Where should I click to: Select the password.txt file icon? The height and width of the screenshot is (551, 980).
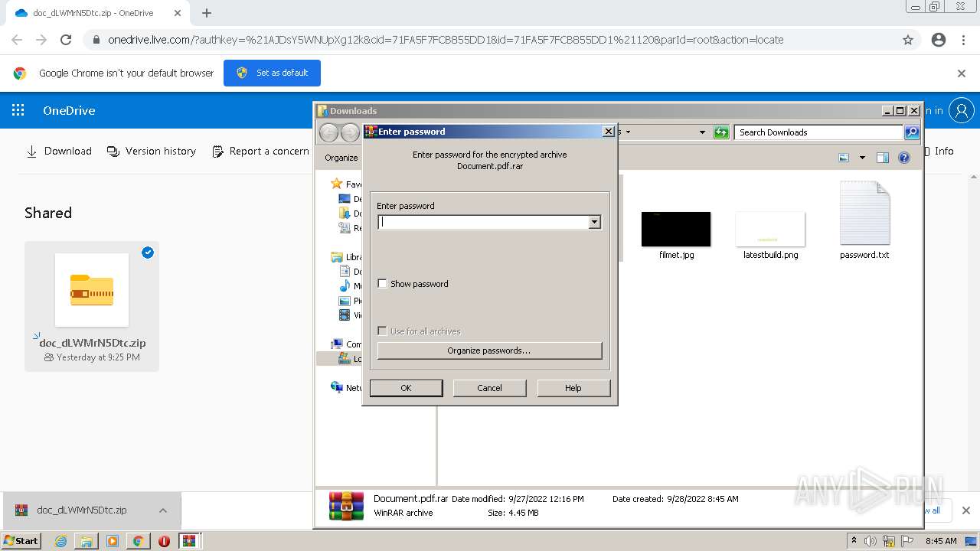click(864, 214)
